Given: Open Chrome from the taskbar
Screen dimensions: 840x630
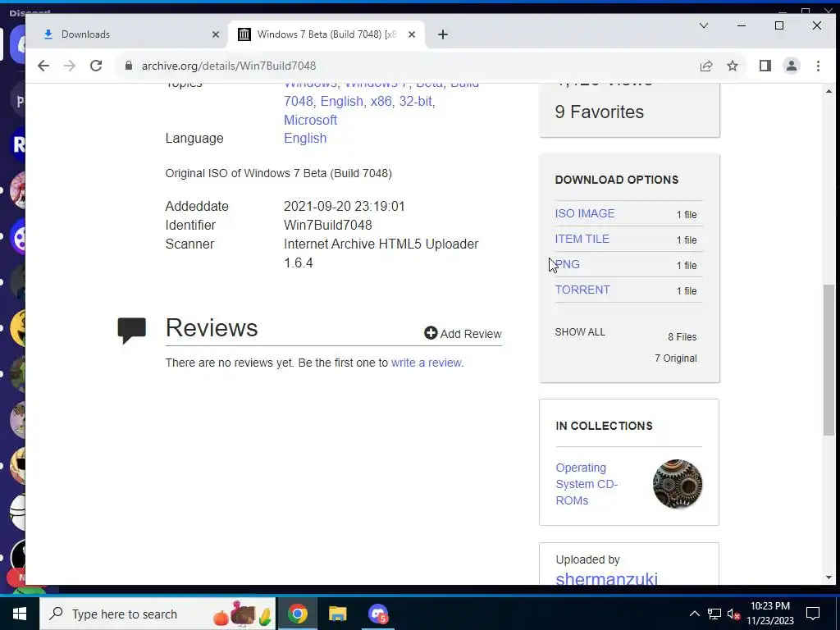Looking at the screenshot, I should (x=297, y=614).
